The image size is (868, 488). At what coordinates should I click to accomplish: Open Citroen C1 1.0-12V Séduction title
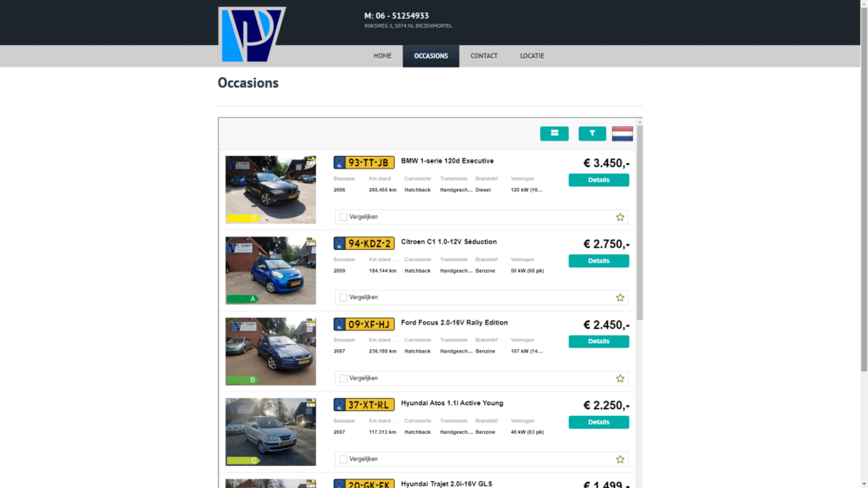click(449, 241)
